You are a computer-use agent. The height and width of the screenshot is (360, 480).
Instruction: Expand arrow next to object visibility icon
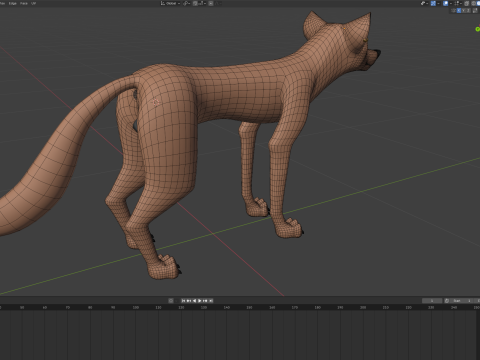(427, 3)
